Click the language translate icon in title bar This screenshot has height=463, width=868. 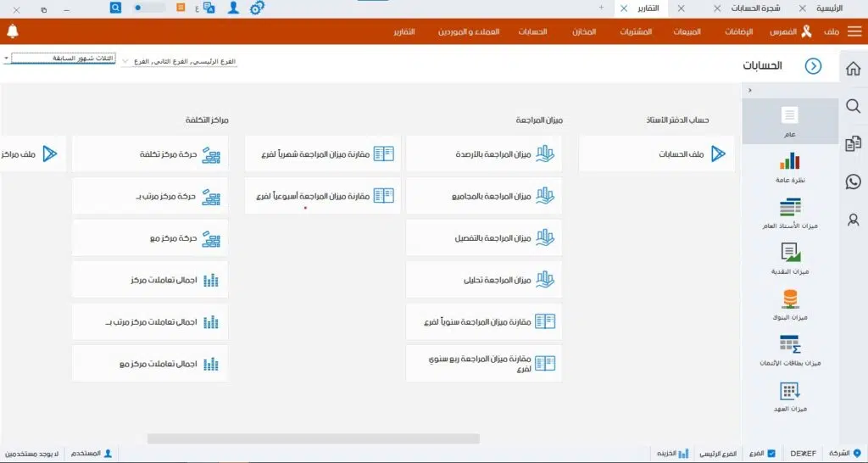click(209, 8)
